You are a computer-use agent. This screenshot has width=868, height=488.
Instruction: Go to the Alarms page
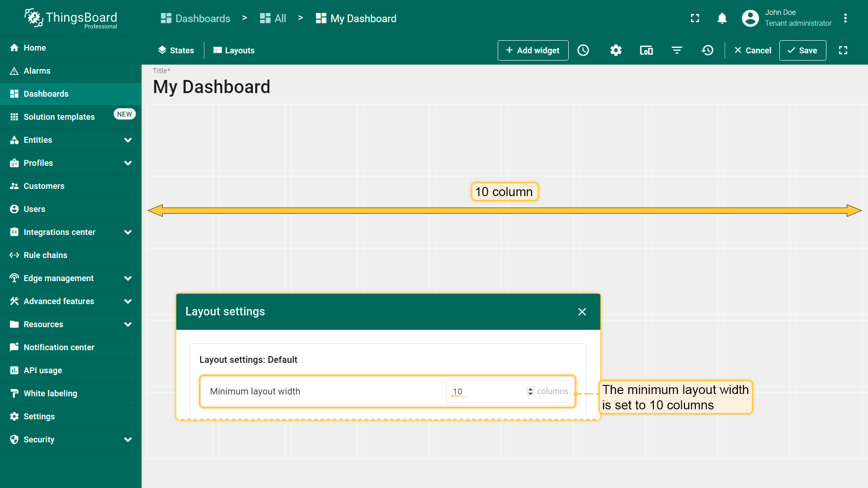coord(37,71)
